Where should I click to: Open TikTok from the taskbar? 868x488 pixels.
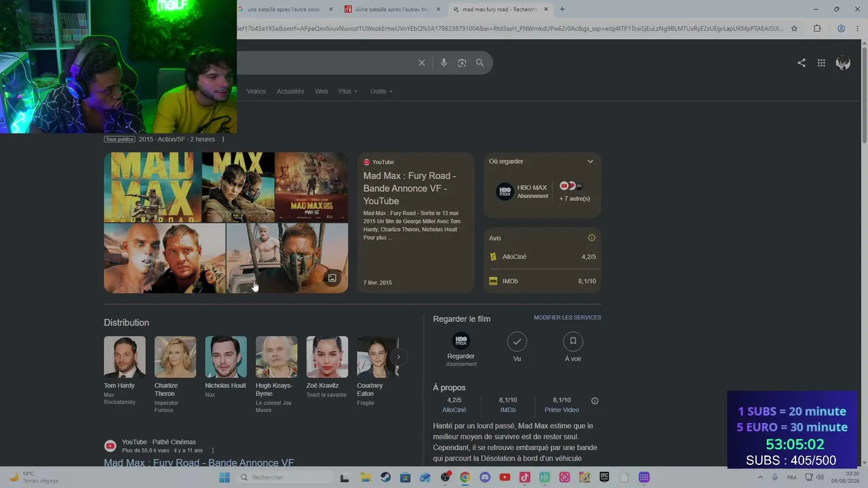pos(525,477)
